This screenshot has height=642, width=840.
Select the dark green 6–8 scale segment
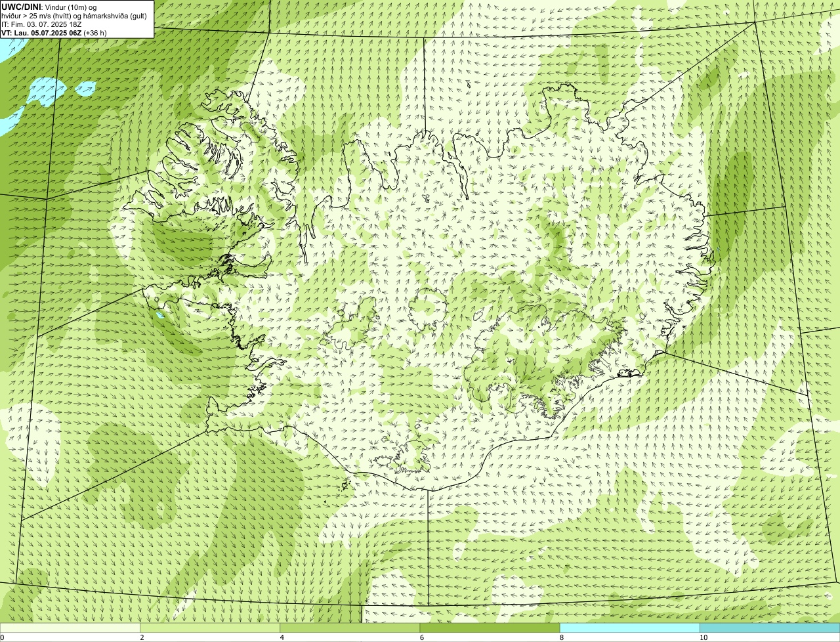490,628
